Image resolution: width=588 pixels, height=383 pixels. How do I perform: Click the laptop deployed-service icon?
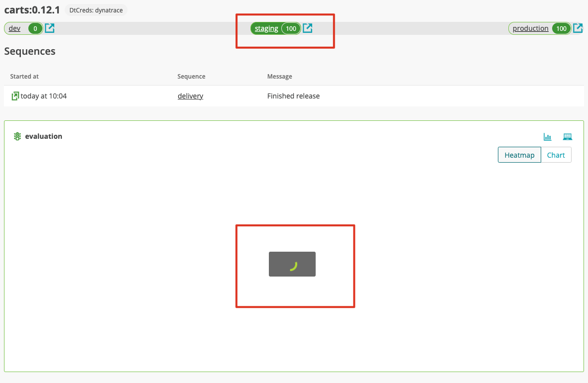pos(567,136)
